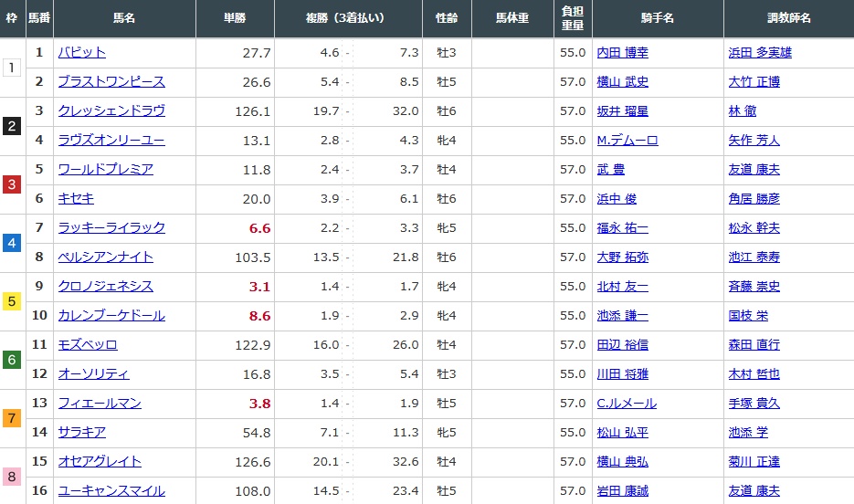Screen dimensions: 854x504
Task: Click the red 3.1 win odds
Action: point(259,287)
